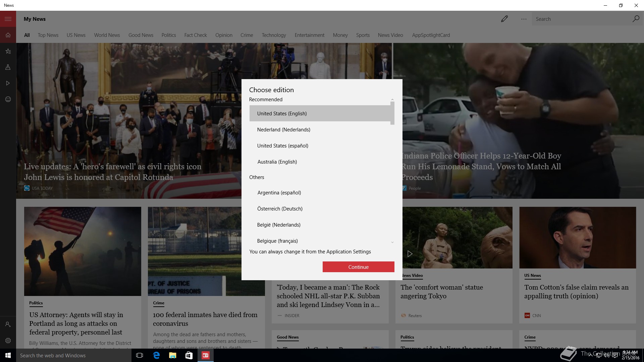This screenshot has height=362, width=644.
Task: Open the Good News tab
Action: [x=141, y=35]
